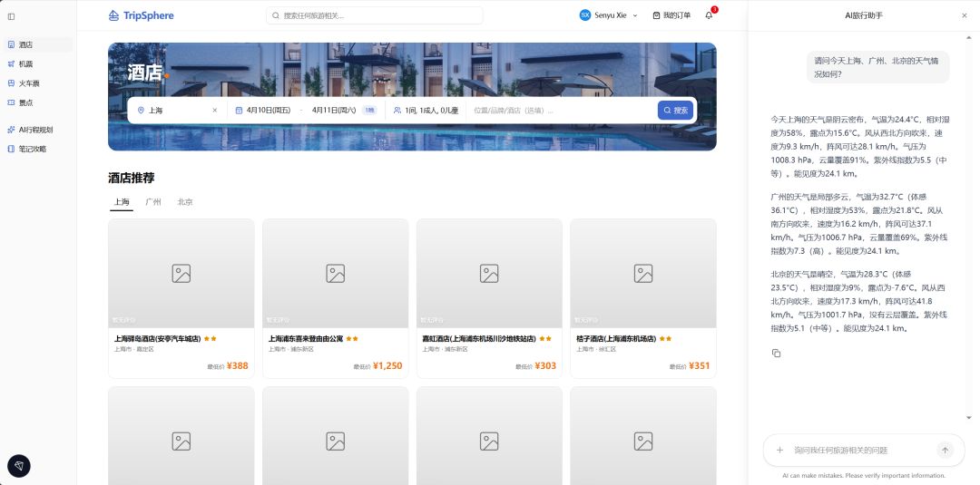Click the ¥1,250 price

click(387, 365)
